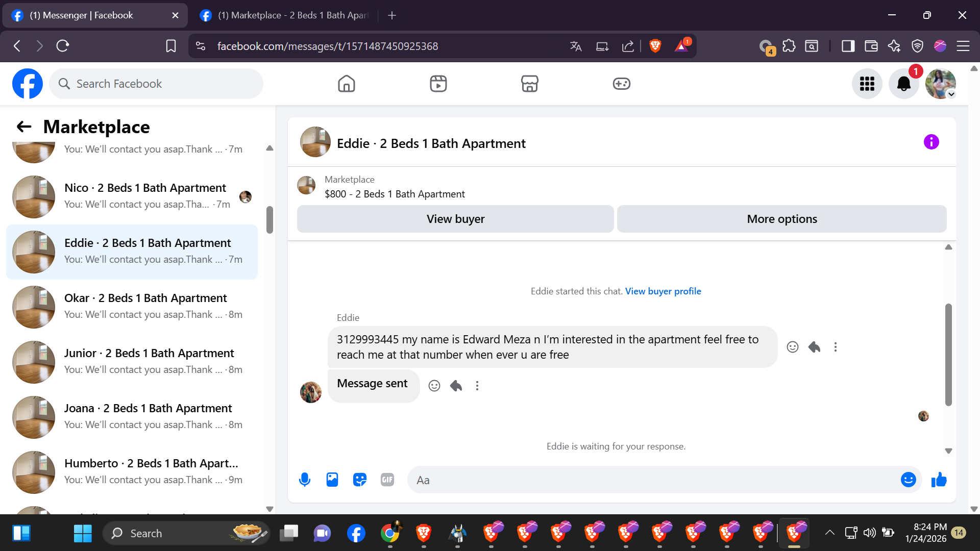Screen dimensions: 980x551
Task: Open the sticker picker icon
Action: (360, 480)
